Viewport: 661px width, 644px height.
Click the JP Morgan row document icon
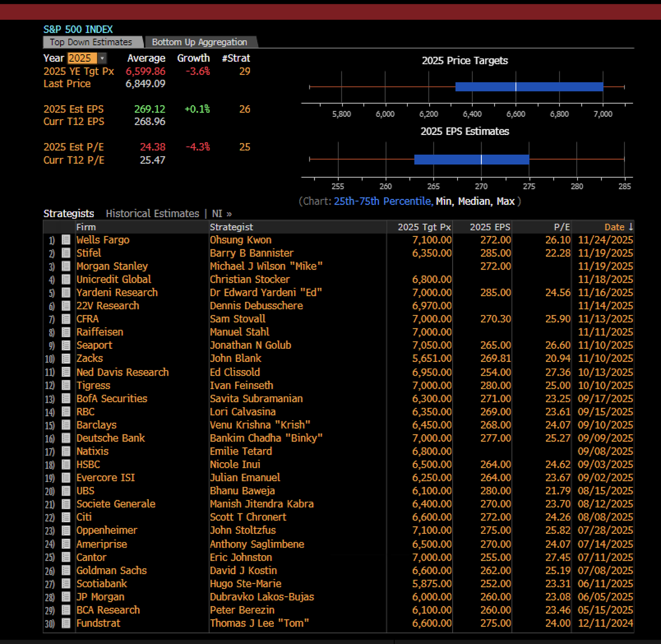[66, 597]
